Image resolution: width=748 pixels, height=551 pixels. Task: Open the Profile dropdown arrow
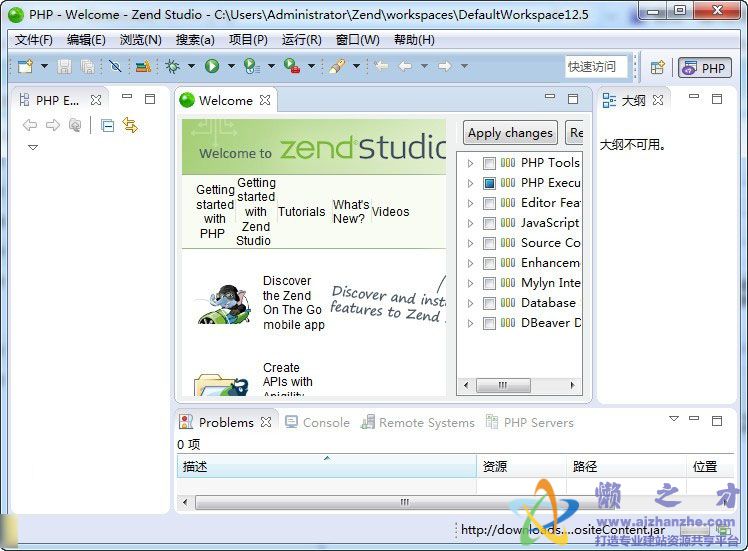point(271,66)
